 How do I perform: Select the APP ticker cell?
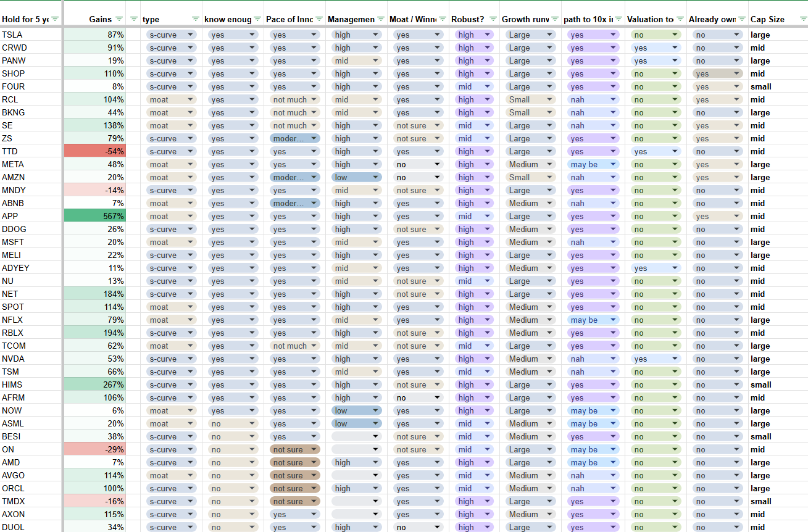coord(31,216)
